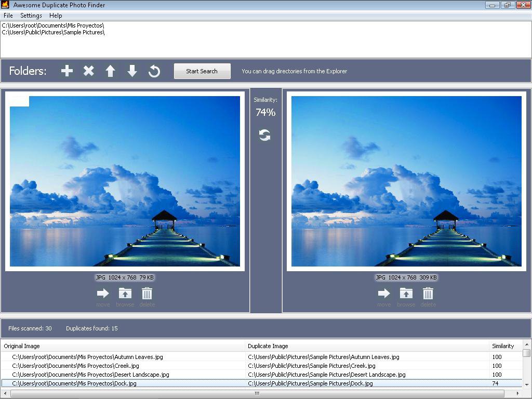Click the horizontal scrollbar right arrow
Image resolution: width=532 pixels, height=399 pixels.
pos(518,394)
